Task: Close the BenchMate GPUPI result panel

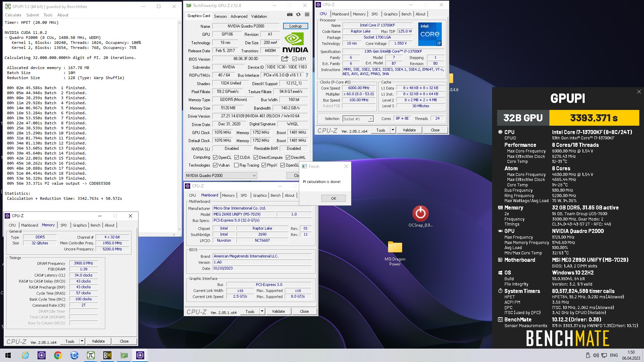Action: click(x=639, y=92)
